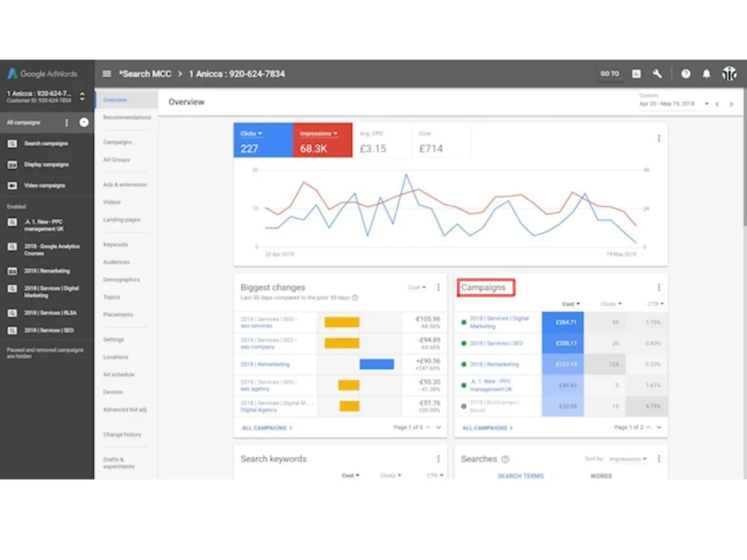Go to Ad Groups page
Image resolution: width=747 pixels, height=560 pixels.
[117, 160]
